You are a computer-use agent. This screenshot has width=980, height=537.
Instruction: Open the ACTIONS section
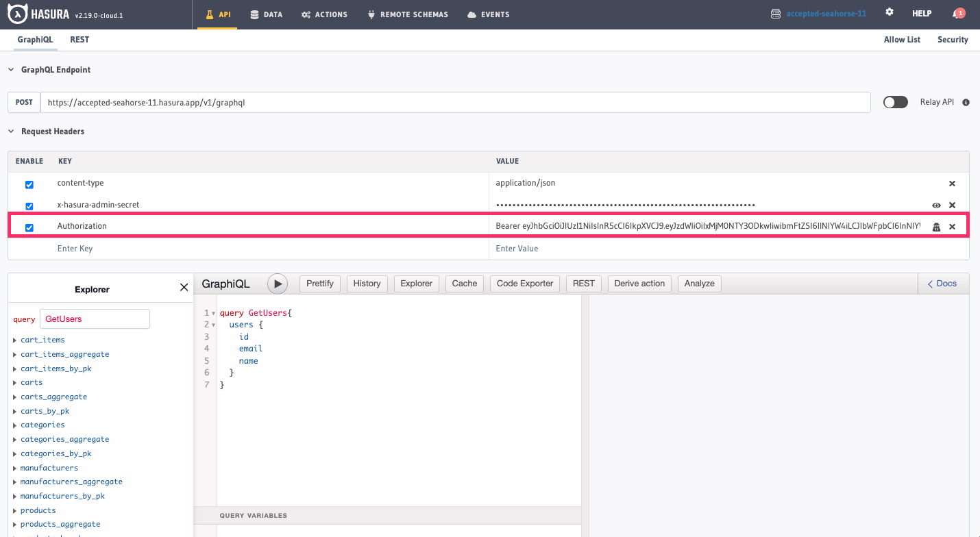(323, 14)
